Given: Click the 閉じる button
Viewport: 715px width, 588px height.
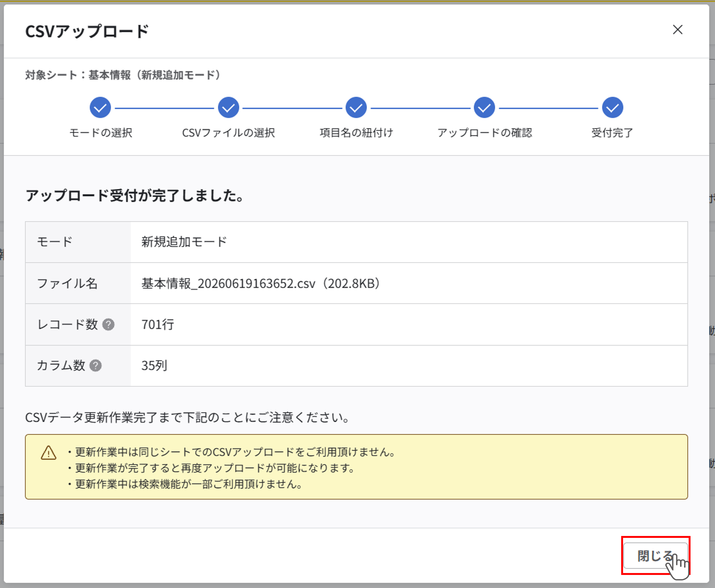Looking at the screenshot, I should (655, 555).
